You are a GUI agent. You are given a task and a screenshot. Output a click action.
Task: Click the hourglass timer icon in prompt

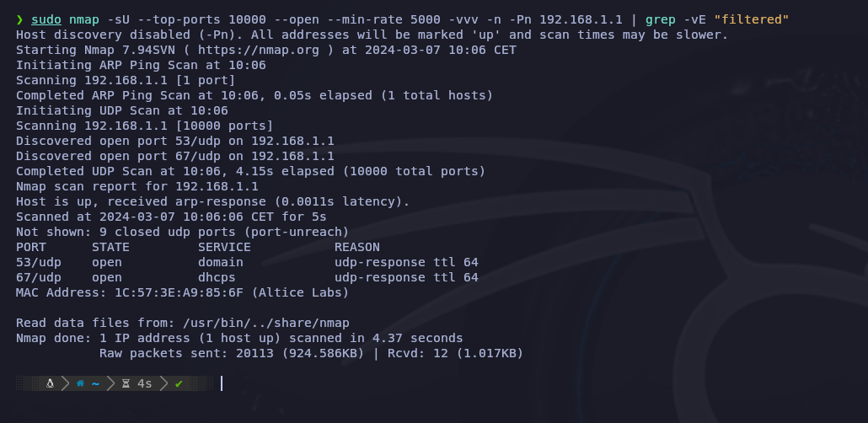pos(126,383)
